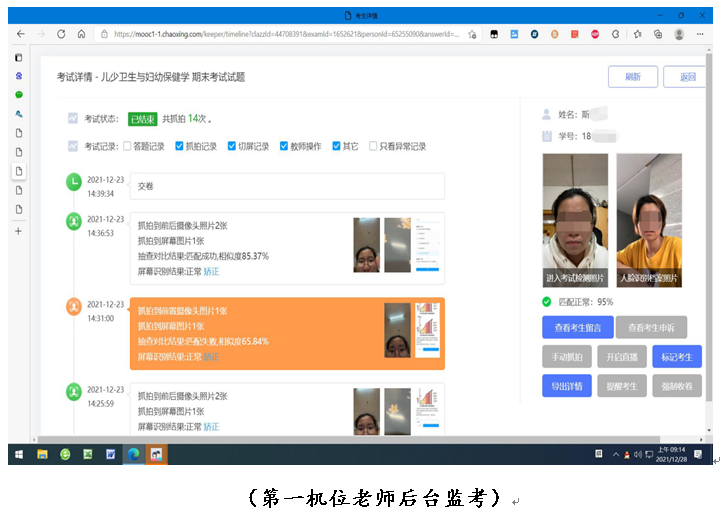Click the green 交卷 timeline clock icon

73,182
